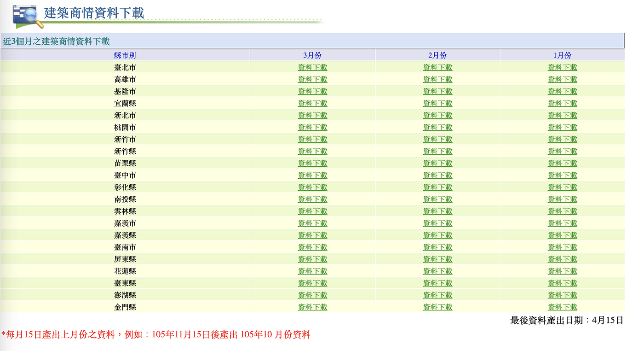Download 金門縣 data for 3月份
The height and width of the screenshot is (351, 644).
[313, 307]
